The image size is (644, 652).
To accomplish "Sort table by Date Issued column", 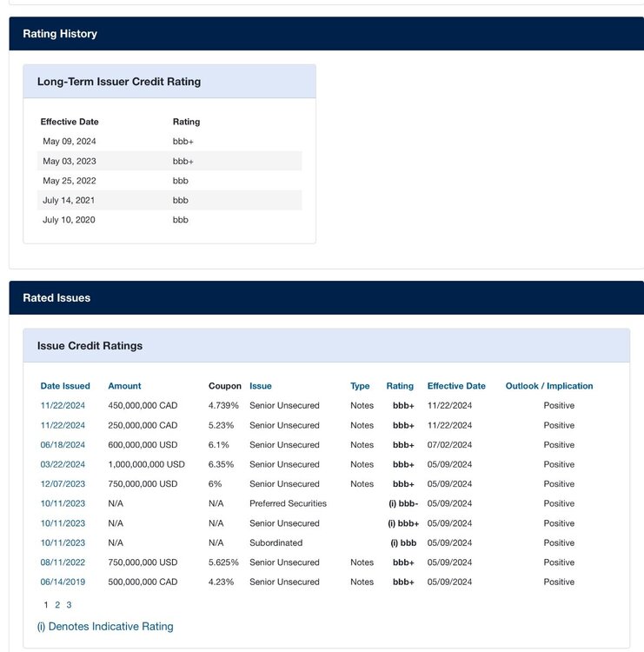I will click(65, 386).
